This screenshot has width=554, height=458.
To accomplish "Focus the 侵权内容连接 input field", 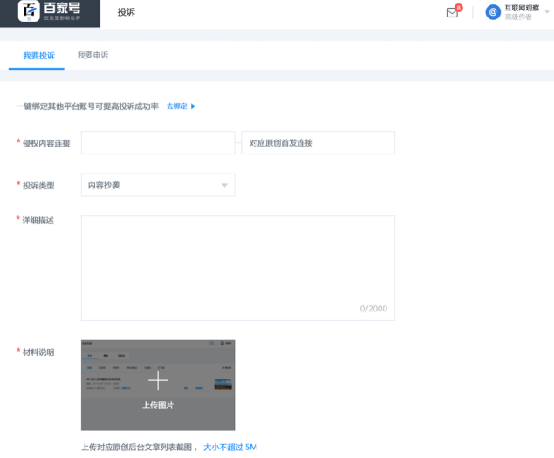I will 158,143.
